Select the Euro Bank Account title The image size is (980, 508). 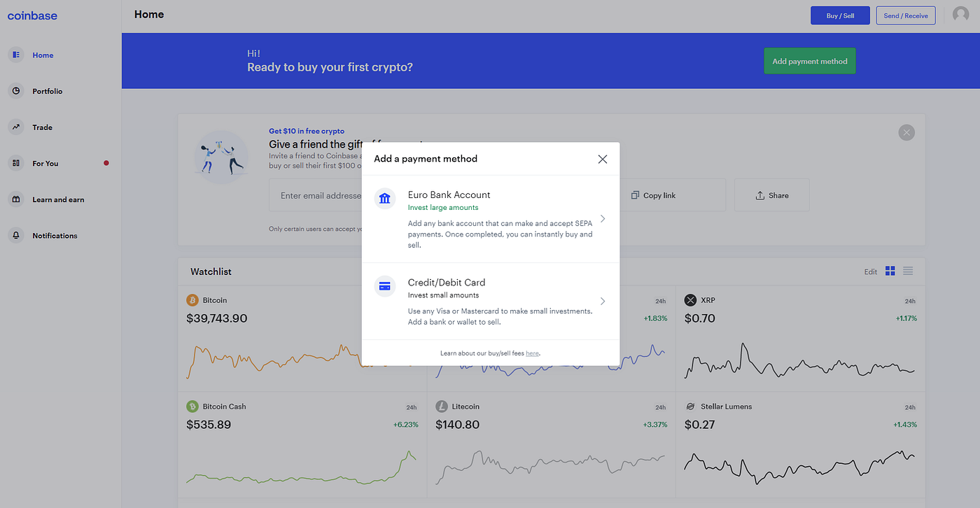point(449,195)
